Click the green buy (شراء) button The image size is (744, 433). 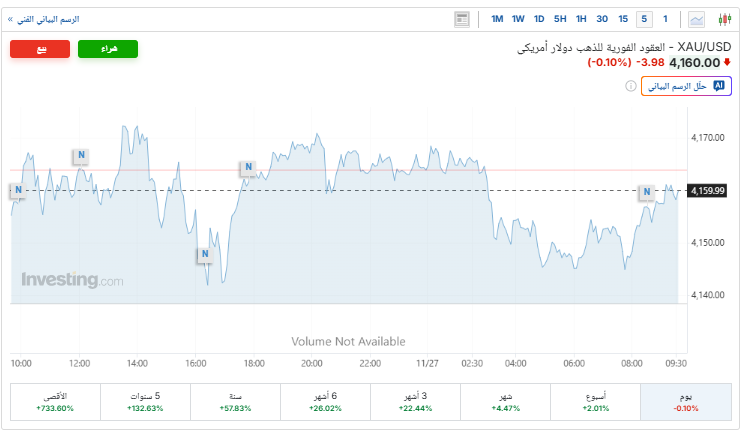(x=108, y=49)
